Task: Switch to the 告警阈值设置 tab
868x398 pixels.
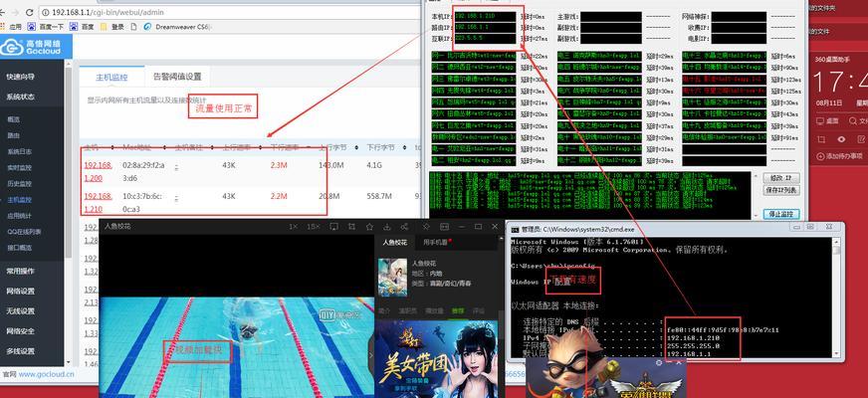Action: point(177,77)
